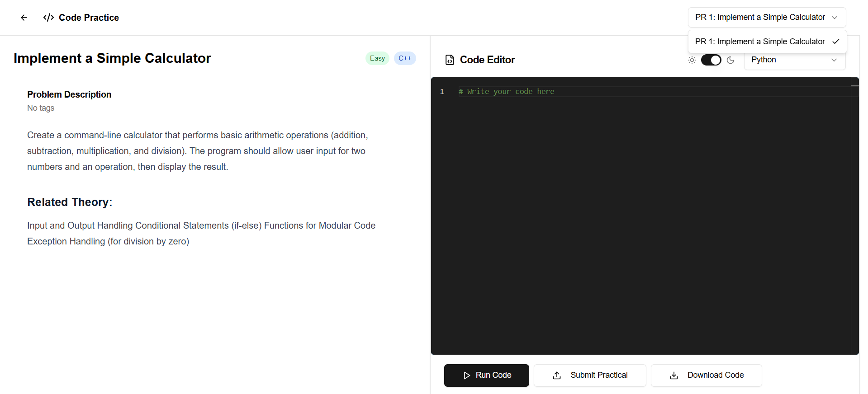This screenshot has height=394, width=868.
Task: Click the Easy difficulty badge
Action: click(x=377, y=58)
